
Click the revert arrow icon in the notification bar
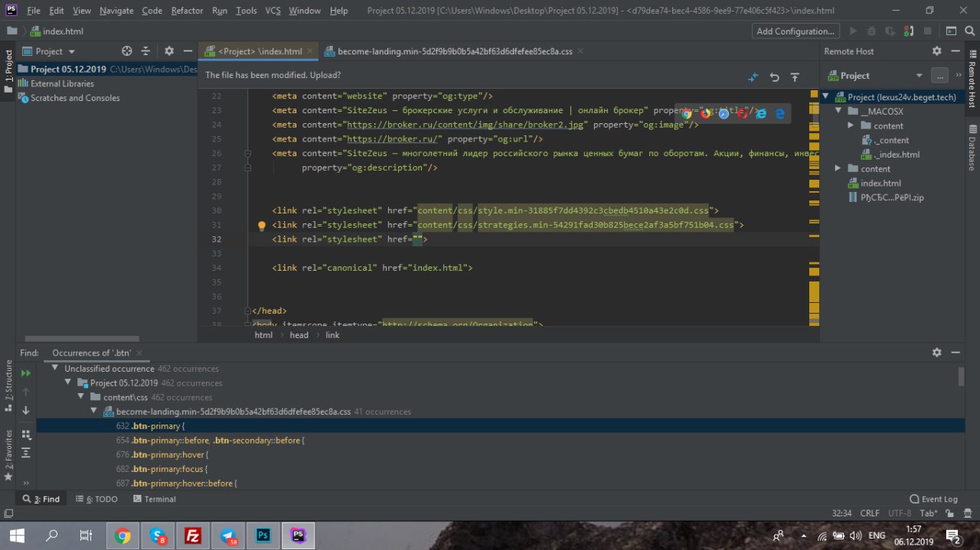click(774, 77)
